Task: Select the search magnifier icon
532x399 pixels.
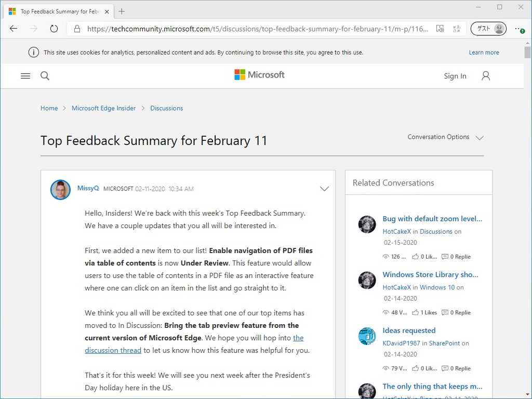Action: coord(45,76)
